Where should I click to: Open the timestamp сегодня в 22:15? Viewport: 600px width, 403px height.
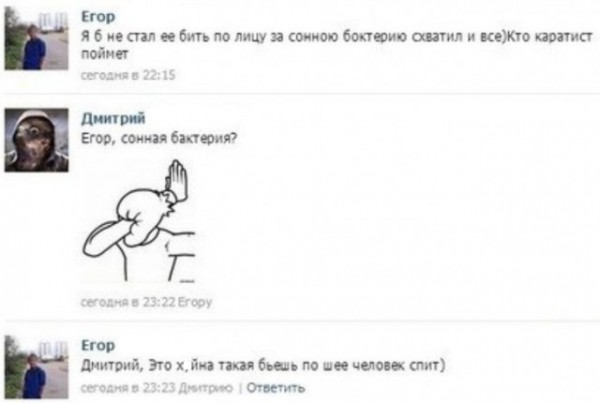click(128, 75)
